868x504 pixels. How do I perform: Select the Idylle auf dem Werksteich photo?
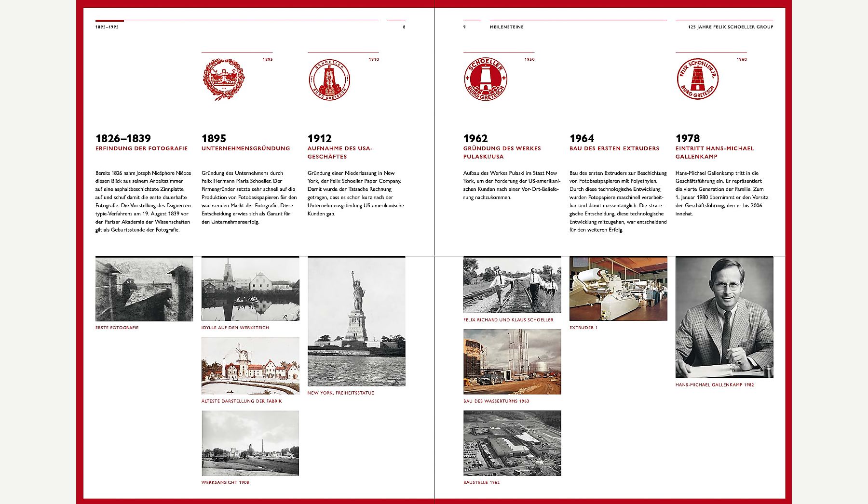pos(250,289)
